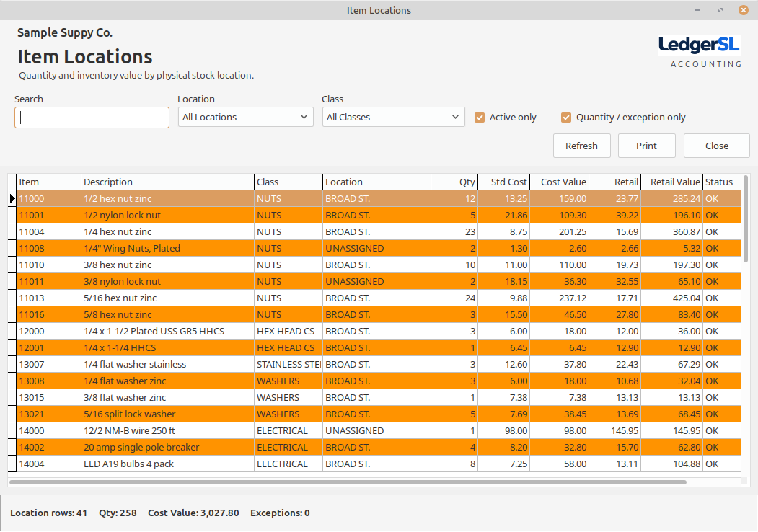Screen dimensions: 758x532
Task: Sort by the Location column header
Action: pos(377,182)
